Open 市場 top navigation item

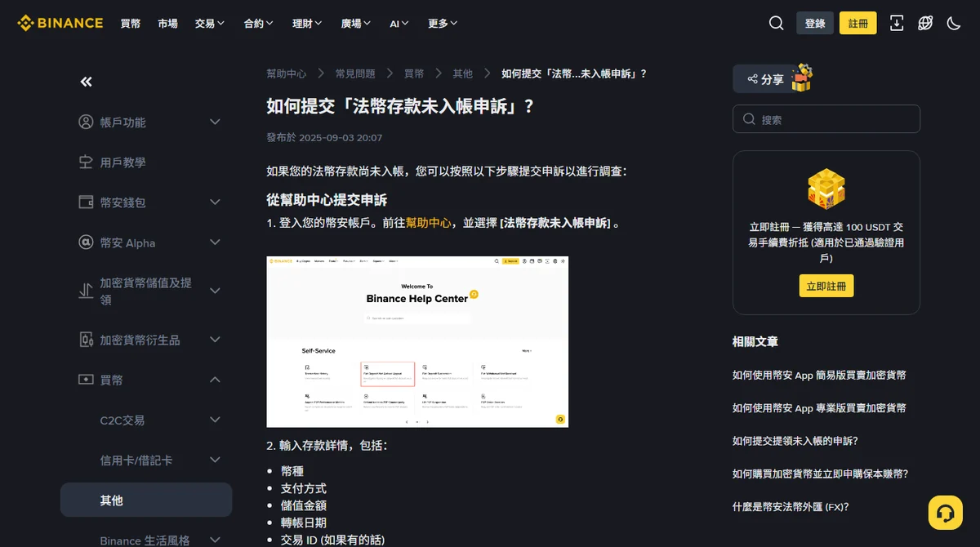[168, 24]
